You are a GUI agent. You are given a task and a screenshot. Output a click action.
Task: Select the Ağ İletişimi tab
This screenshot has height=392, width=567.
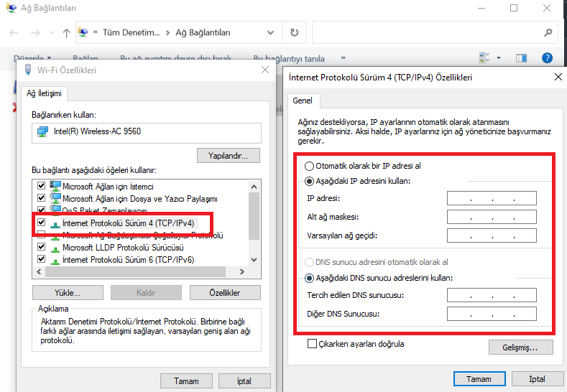[x=44, y=93]
